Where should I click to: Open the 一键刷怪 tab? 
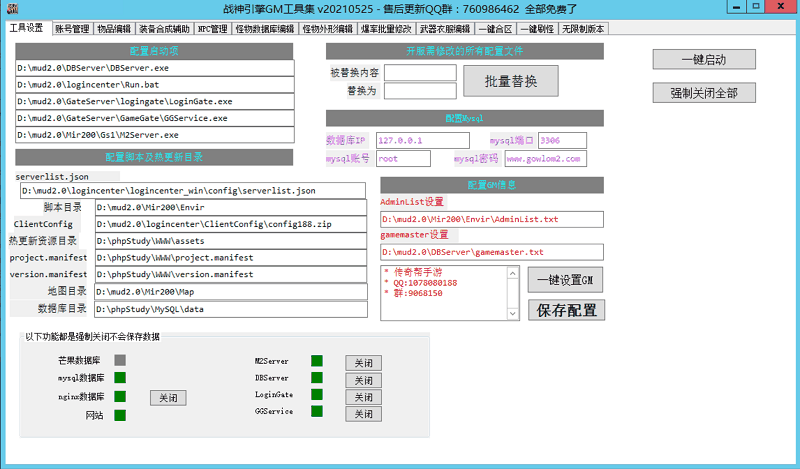point(537,29)
